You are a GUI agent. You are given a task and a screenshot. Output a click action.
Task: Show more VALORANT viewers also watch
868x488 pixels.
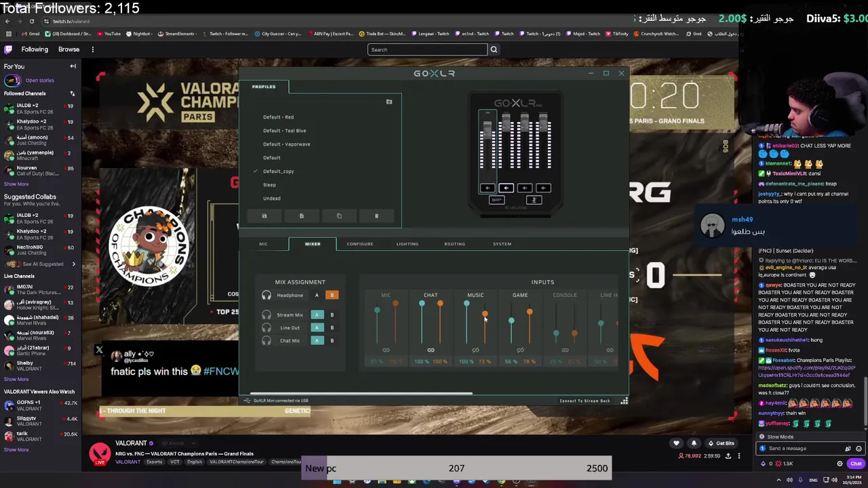(x=16, y=450)
